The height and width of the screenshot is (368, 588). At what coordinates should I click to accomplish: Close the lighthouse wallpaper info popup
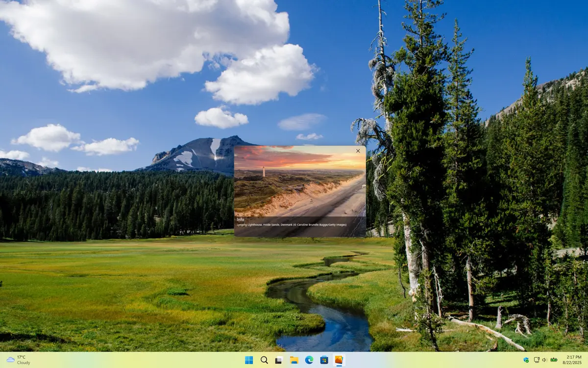(x=358, y=151)
